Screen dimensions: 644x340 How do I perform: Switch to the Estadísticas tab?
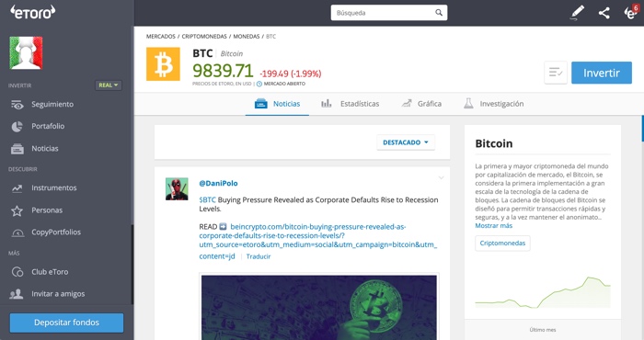tap(350, 104)
